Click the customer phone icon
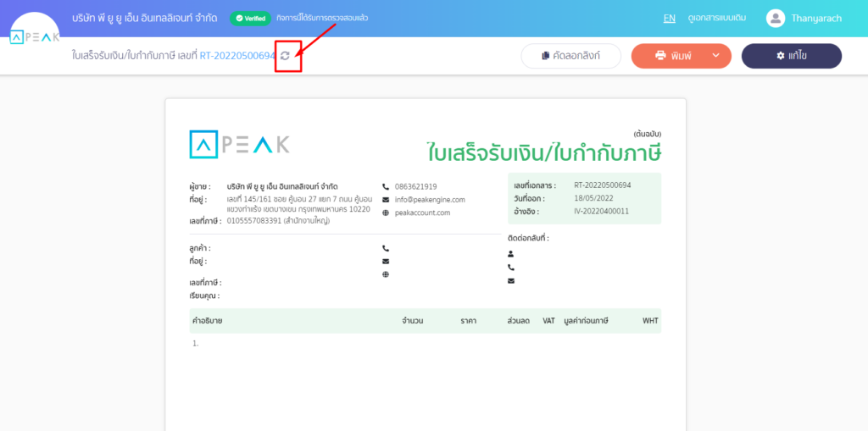Image resolution: width=868 pixels, height=431 pixels. [x=386, y=248]
